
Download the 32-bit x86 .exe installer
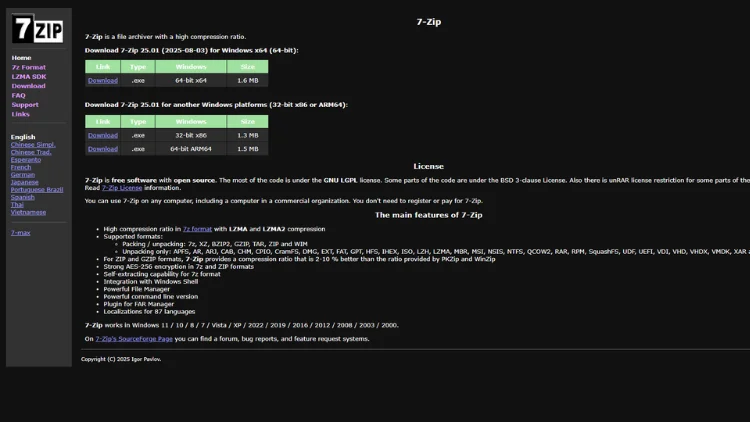(x=102, y=135)
